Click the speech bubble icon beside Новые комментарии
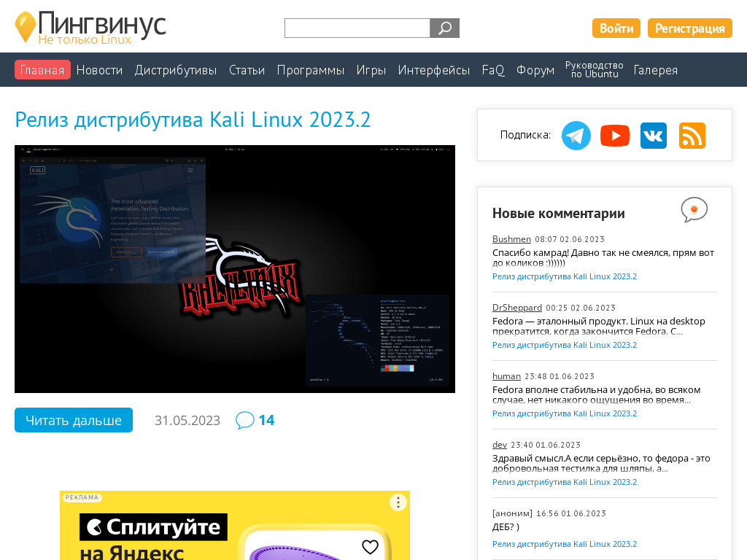The width and height of the screenshot is (747, 560). tap(694, 209)
